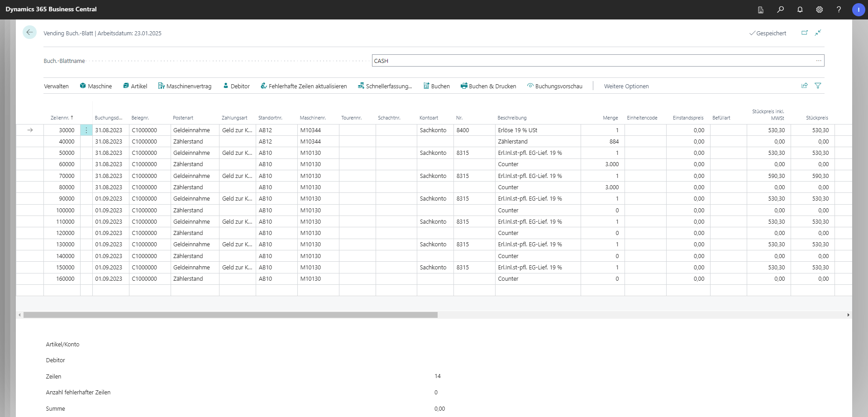Click the share icon above the table

(804, 86)
